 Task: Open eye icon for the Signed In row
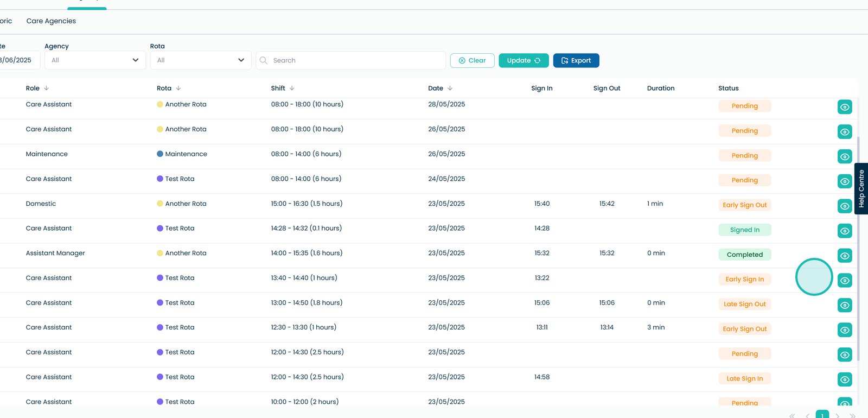844,231
